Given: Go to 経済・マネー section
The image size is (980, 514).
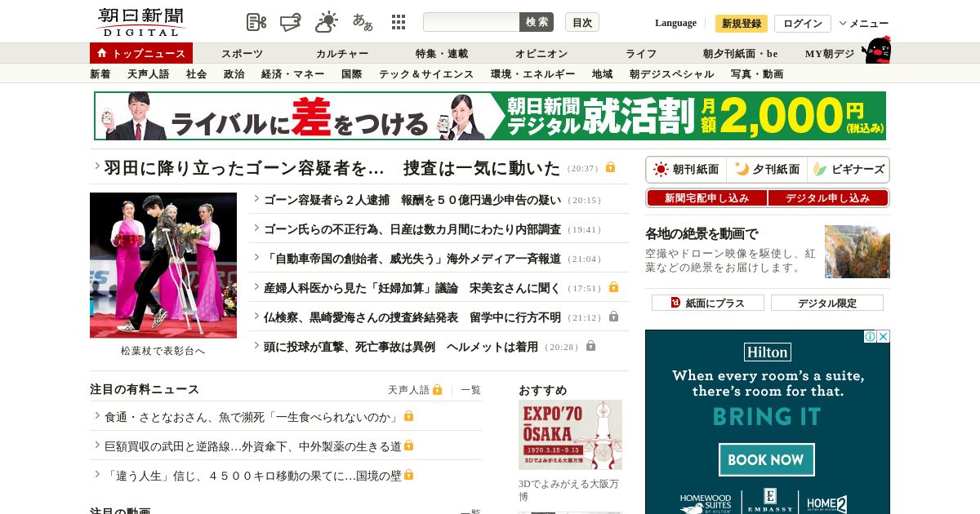Looking at the screenshot, I should click(293, 74).
